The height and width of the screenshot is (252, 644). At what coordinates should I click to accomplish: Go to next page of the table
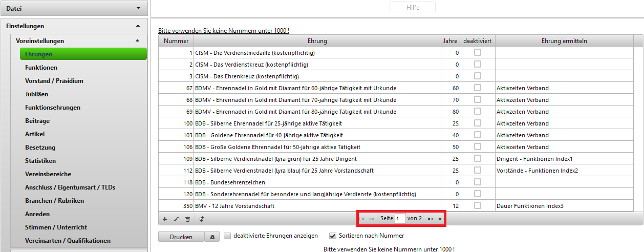[431, 219]
